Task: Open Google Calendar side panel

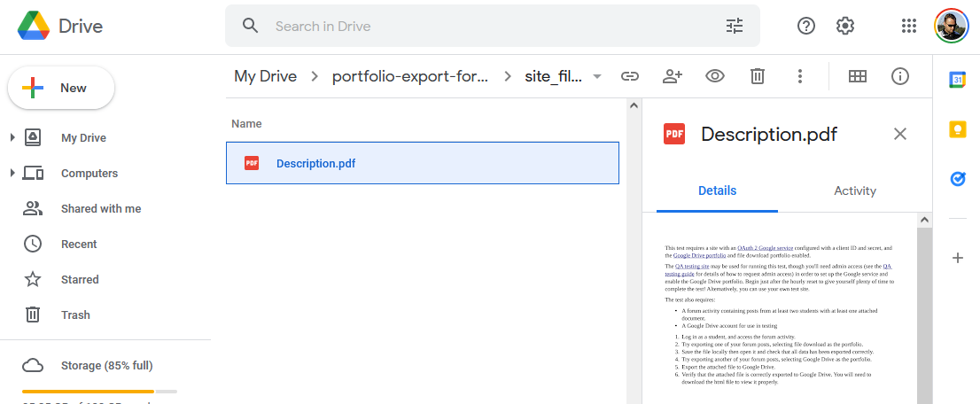Action: click(958, 79)
